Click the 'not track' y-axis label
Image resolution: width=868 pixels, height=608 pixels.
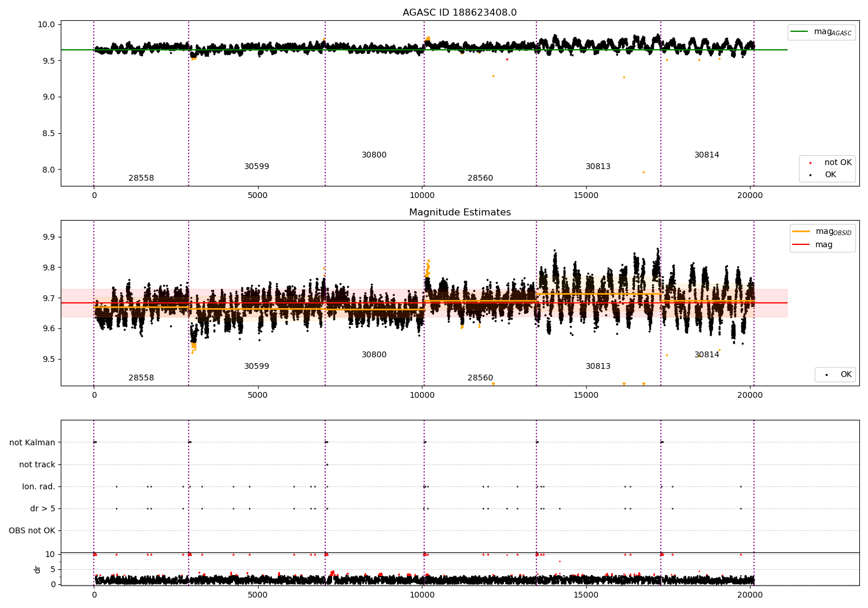(37, 464)
